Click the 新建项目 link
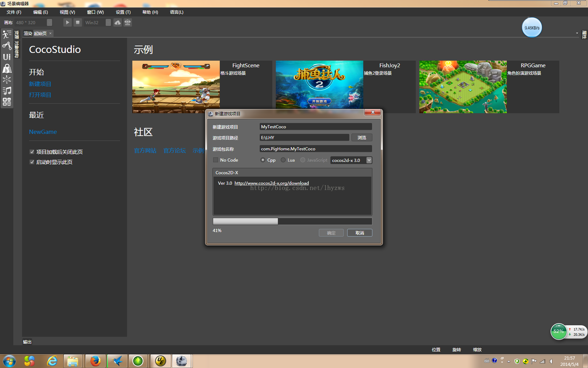 [x=40, y=84]
